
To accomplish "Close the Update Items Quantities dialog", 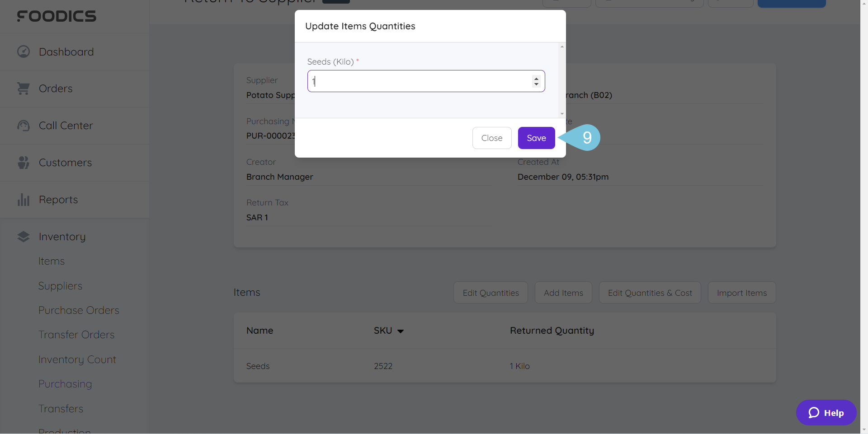I will [491, 138].
